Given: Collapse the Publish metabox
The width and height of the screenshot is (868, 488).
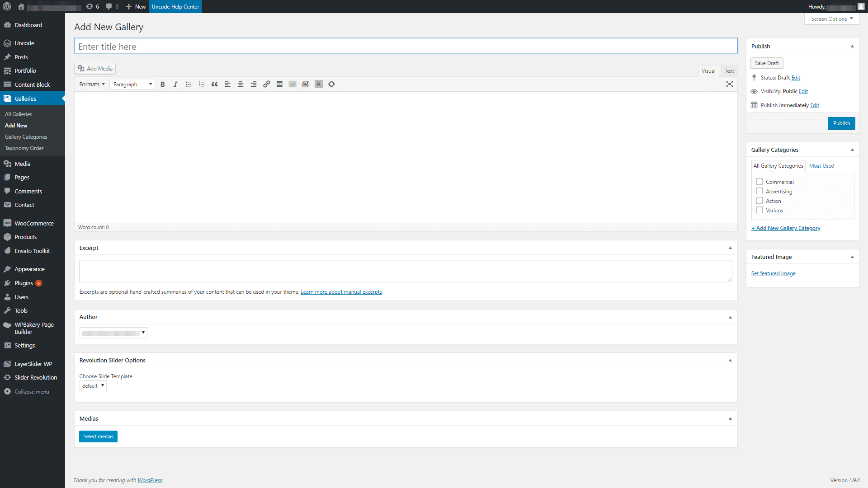Looking at the screenshot, I should [852, 46].
